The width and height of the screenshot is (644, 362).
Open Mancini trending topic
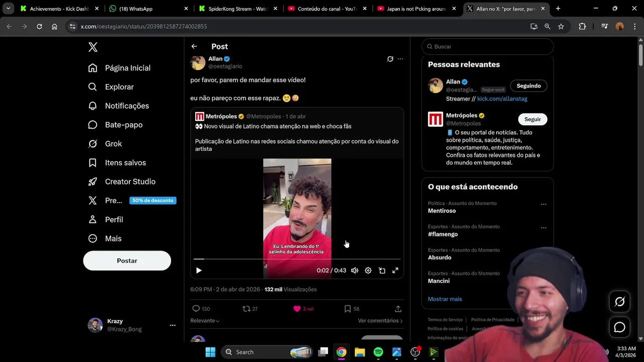click(x=439, y=281)
